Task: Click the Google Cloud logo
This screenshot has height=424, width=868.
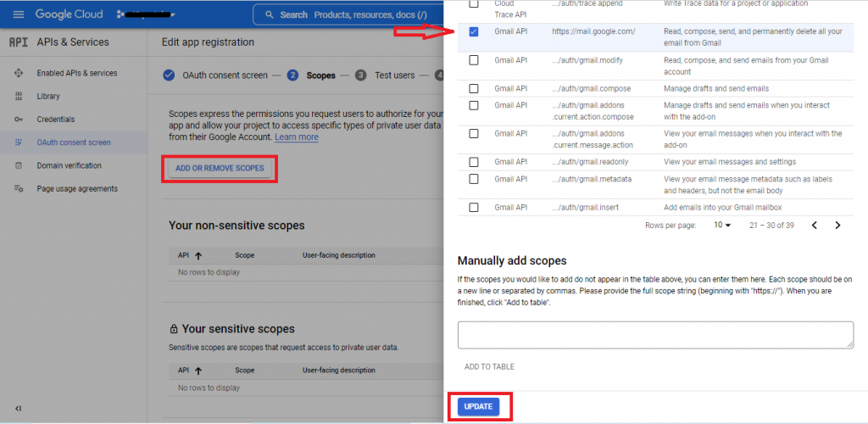Action: point(70,14)
